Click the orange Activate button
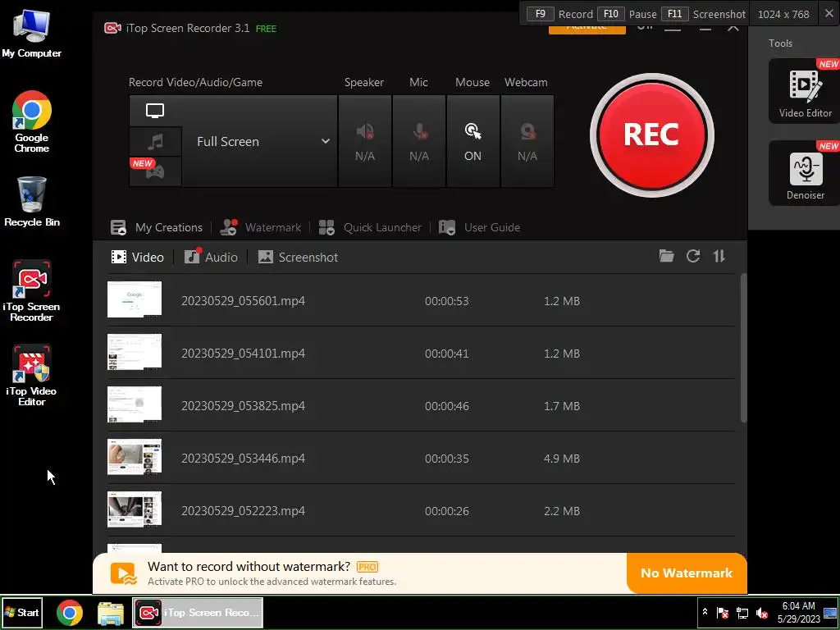This screenshot has width=840, height=630. (x=587, y=30)
